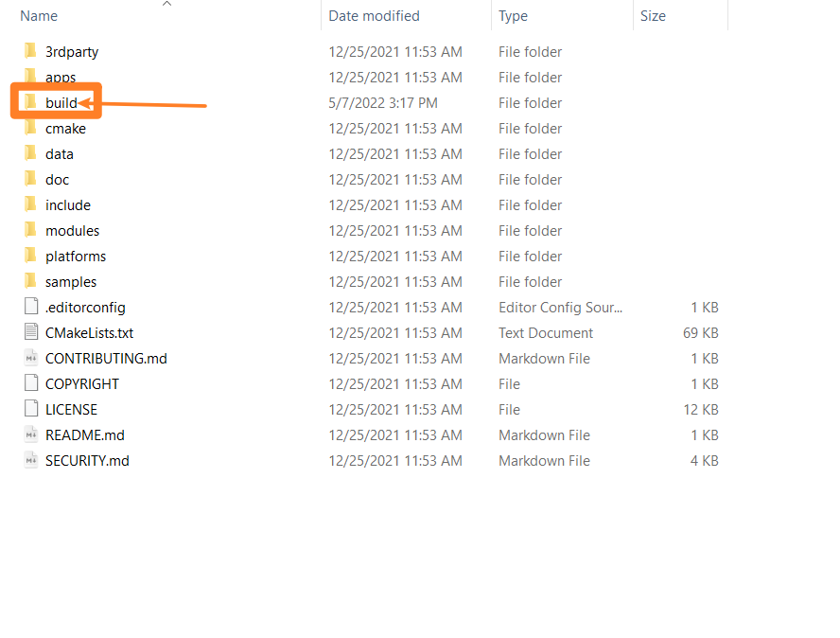Select the apps folder name
Image resolution: width=840 pixels, height=638 pixels.
coord(61,78)
